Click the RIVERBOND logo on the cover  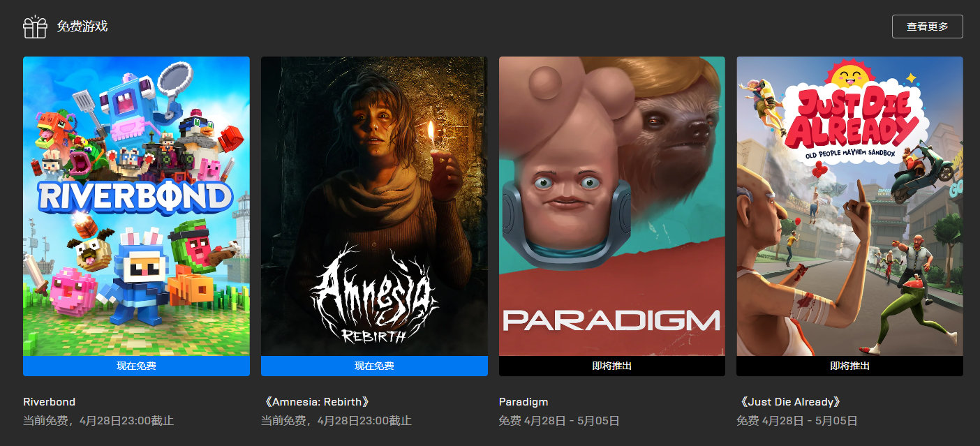pos(136,196)
